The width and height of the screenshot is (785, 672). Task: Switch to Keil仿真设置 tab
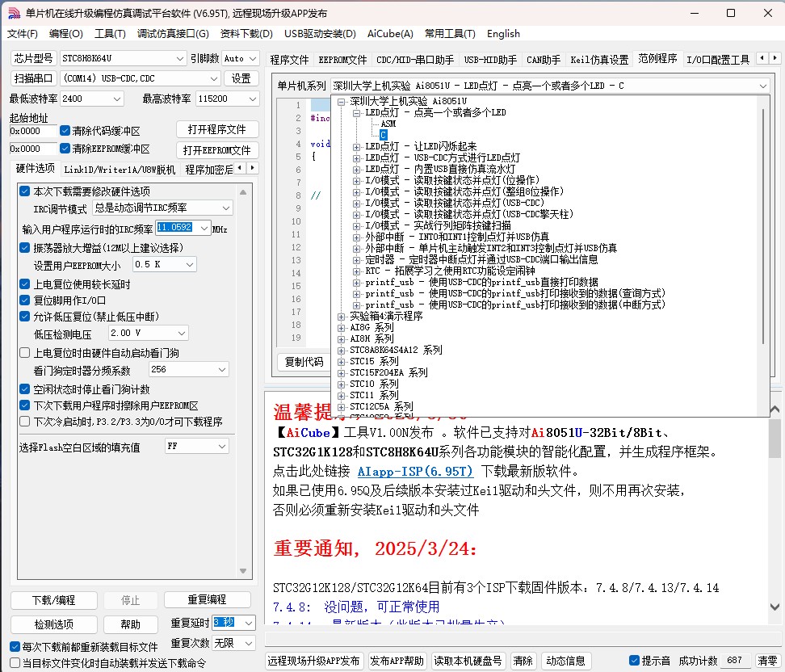click(599, 60)
